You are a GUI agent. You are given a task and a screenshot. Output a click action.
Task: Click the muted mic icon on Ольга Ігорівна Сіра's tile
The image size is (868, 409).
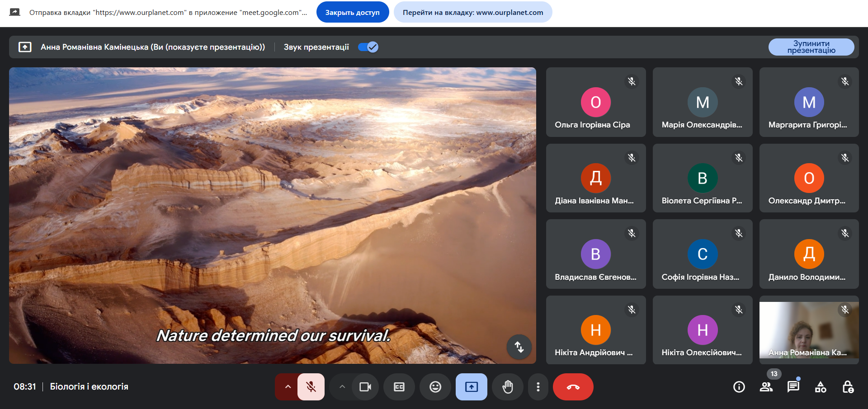point(632,81)
